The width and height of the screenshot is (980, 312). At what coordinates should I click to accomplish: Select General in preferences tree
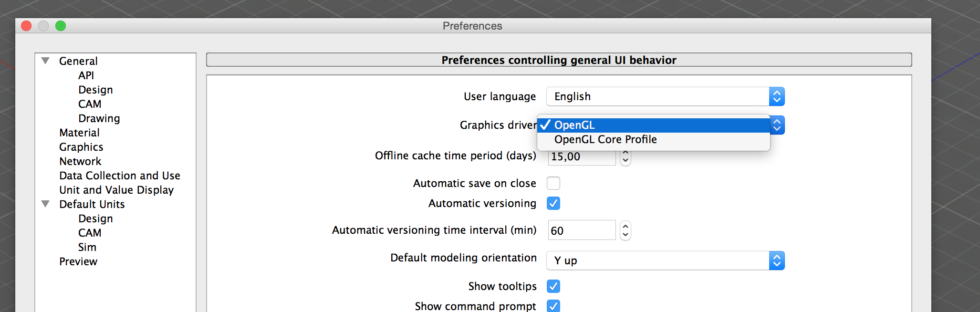pyautogui.click(x=78, y=61)
